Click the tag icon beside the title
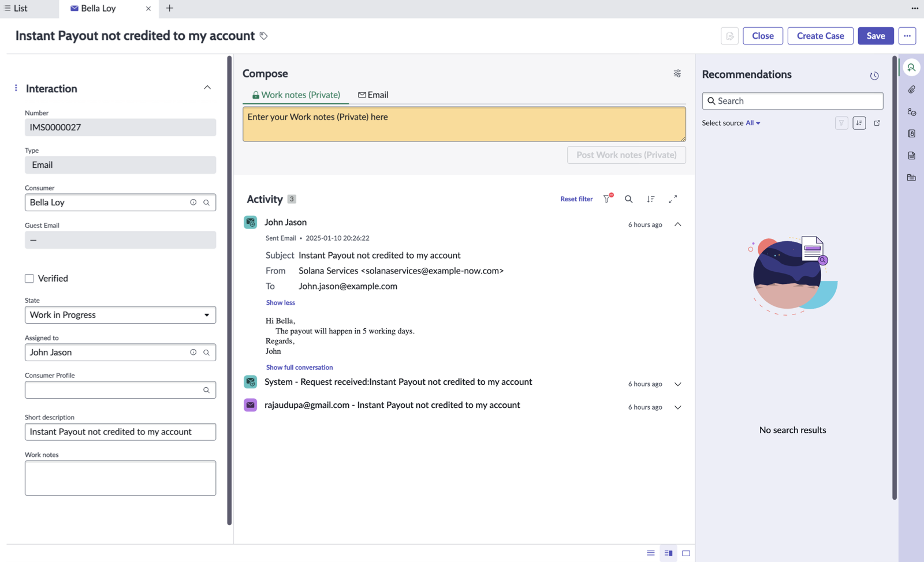The width and height of the screenshot is (924, 562). (x=263, y=36)
